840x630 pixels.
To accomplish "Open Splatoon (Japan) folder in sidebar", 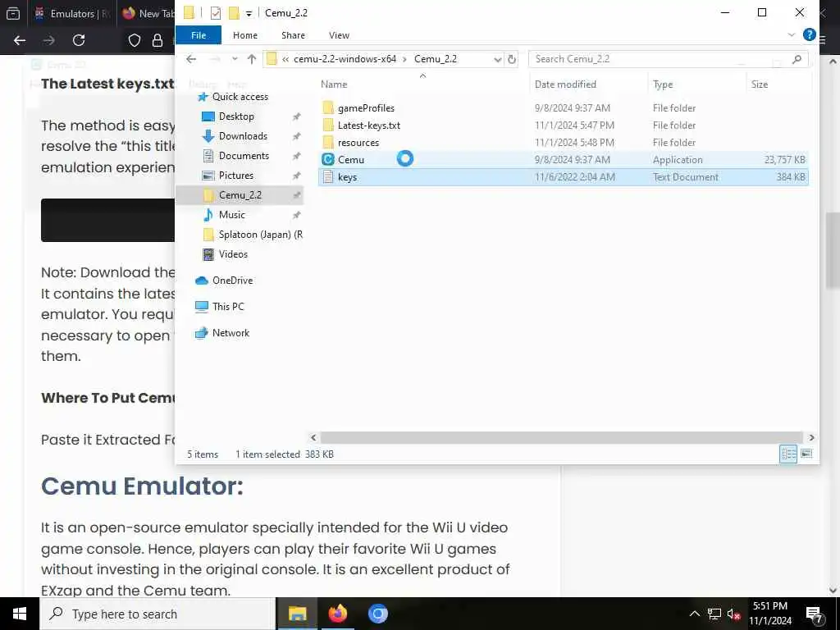I will point(260,235).
